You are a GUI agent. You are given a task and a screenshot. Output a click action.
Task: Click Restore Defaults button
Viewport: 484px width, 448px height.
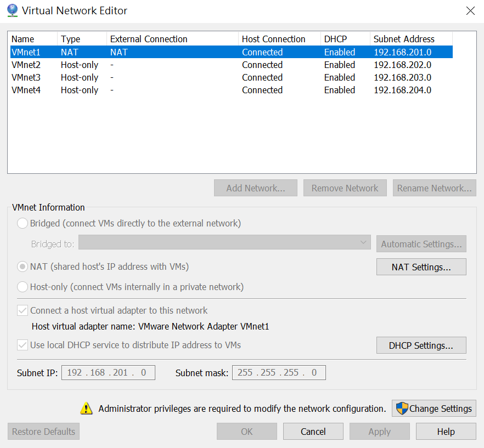[43, 432]
